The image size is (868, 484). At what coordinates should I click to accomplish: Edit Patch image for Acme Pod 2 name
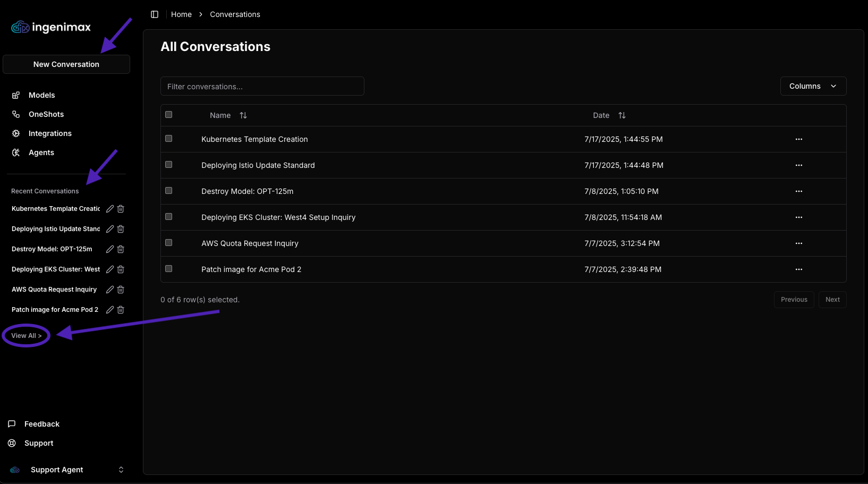pyautogui.click(x=110, y=310)
